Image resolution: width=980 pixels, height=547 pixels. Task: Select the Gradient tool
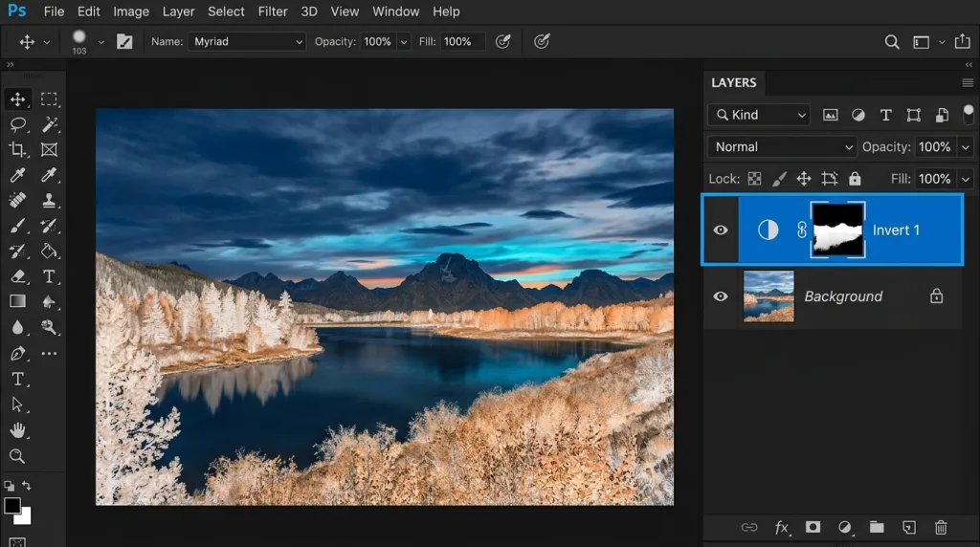coord(17,301)
